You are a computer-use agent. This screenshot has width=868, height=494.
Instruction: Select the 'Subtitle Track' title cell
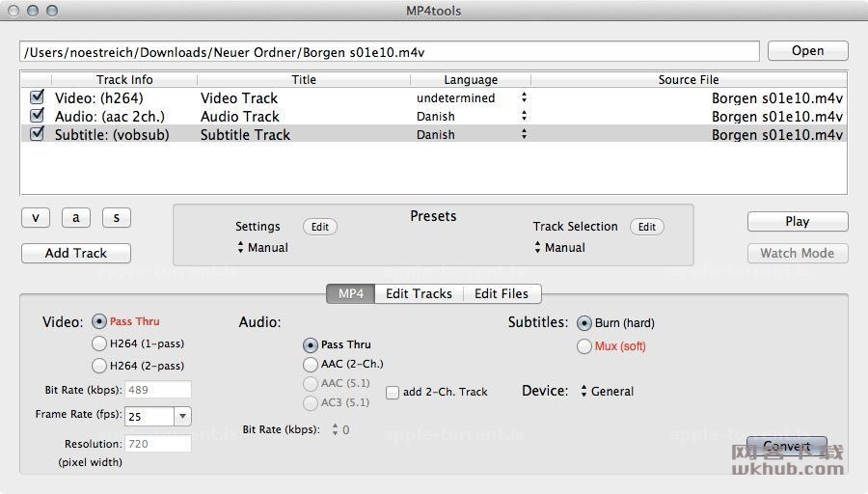coord(245,134)
